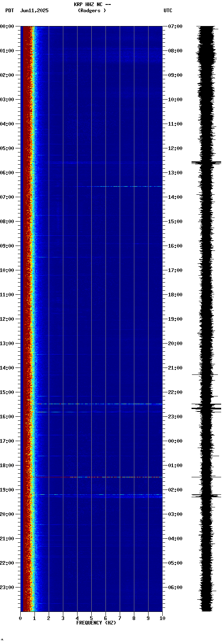
Task: Pick the 23:00 label on the UTC axis
Action: 175,417
